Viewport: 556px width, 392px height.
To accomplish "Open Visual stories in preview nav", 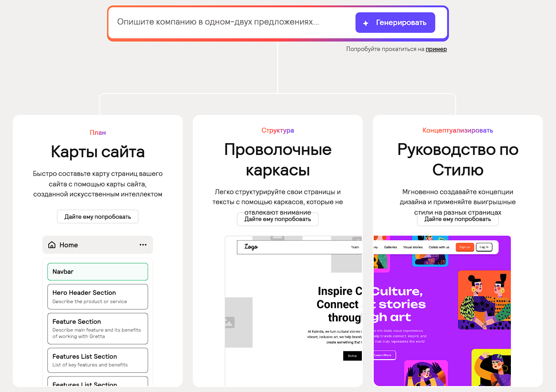I will coord(413,247).
